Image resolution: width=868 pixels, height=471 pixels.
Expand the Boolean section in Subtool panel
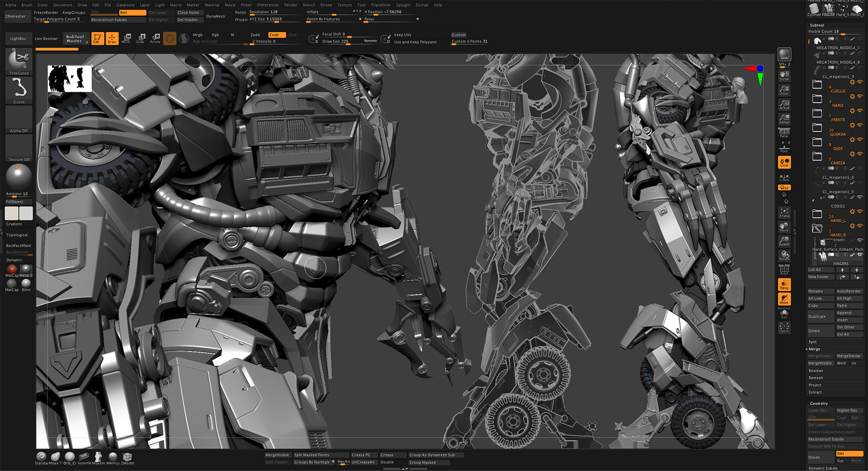(816, 371)
